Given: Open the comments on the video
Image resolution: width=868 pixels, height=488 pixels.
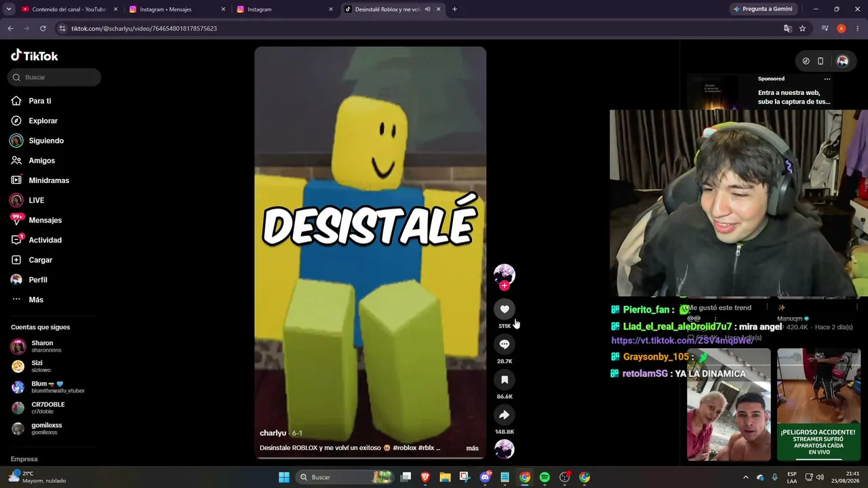Looking at the screenshot, I should 505,344.
